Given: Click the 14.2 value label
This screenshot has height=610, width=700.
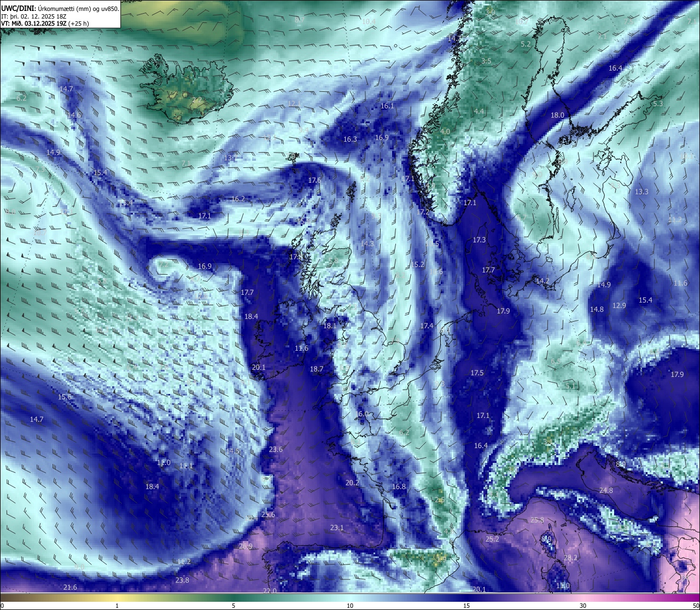Looking at the screenshot, I should pyautogui.click(x=542, y=281).
